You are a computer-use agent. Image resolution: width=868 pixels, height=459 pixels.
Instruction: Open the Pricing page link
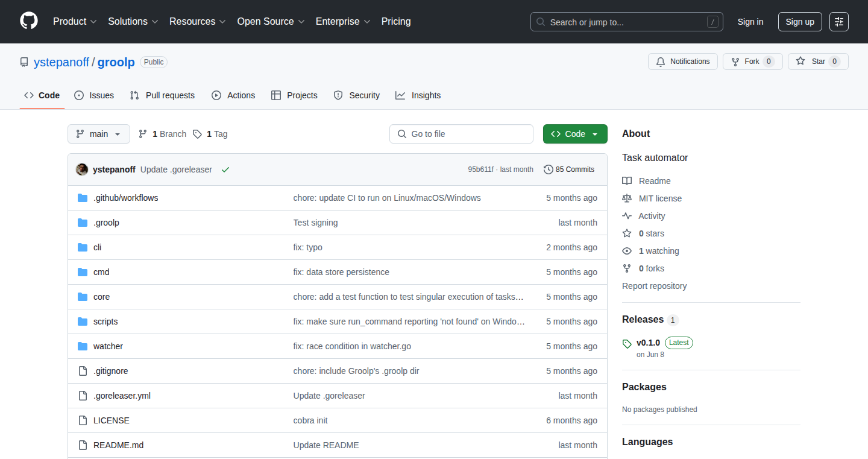point(396,21)
